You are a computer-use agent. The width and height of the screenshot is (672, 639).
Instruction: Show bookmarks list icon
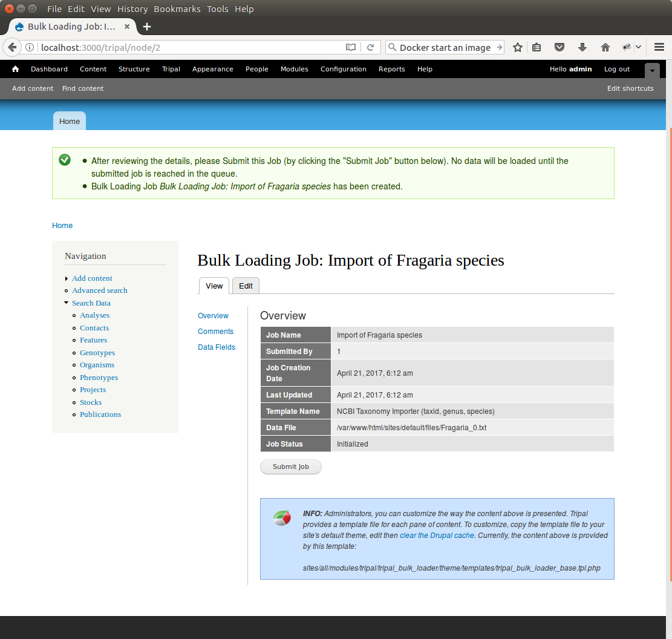[x=537, y=47]
